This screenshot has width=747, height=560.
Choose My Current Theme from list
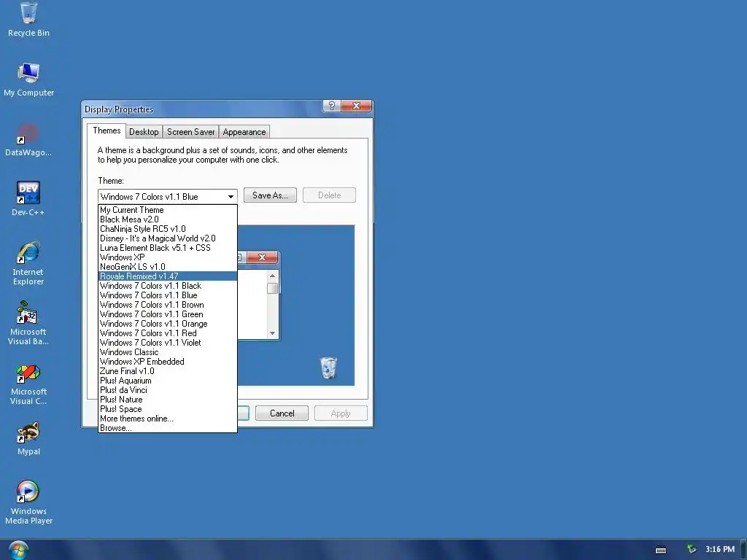click(x=168, y=210)
